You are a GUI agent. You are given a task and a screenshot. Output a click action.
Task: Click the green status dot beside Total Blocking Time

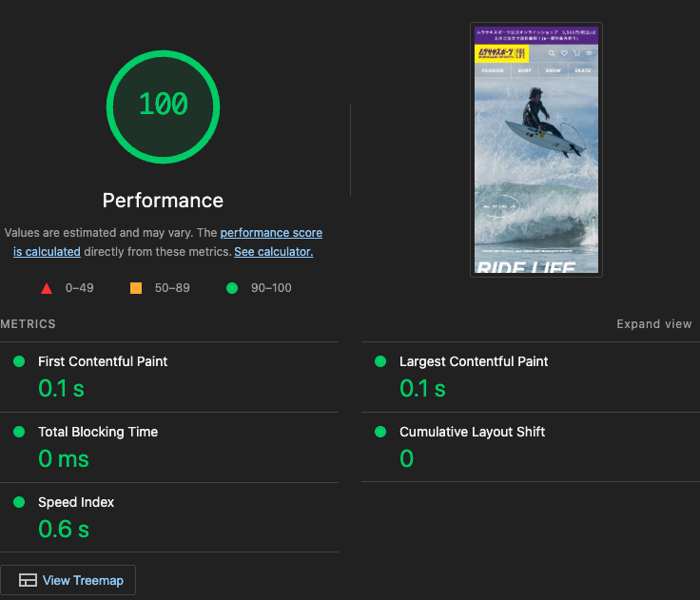[x=19, y=432]
